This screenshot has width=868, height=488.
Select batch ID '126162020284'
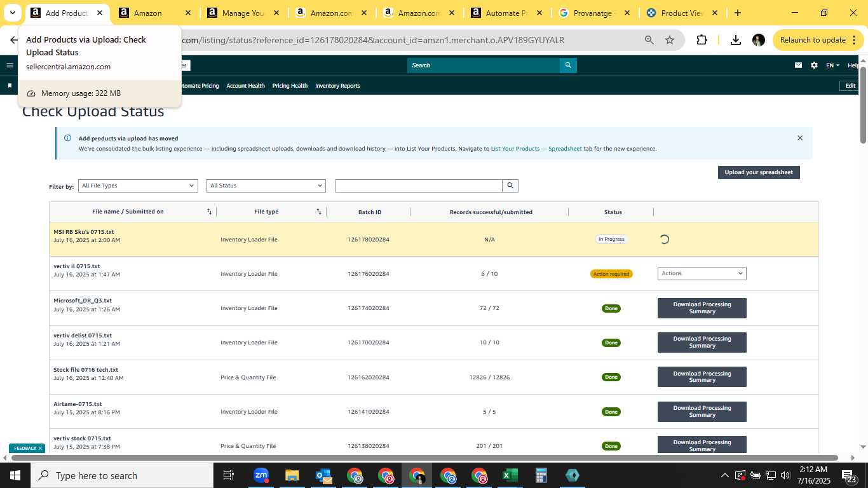point(369,377)
